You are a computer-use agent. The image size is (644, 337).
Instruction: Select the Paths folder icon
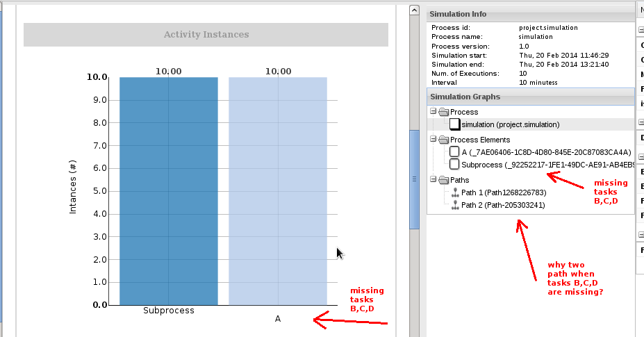443,180
